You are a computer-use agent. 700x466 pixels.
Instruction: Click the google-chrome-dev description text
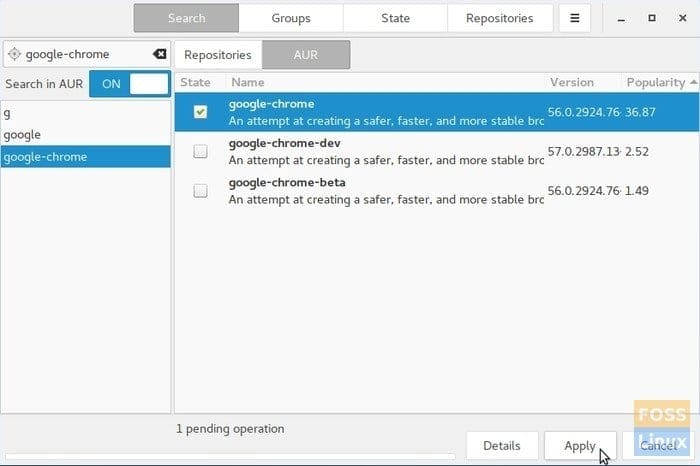(386, 160)
